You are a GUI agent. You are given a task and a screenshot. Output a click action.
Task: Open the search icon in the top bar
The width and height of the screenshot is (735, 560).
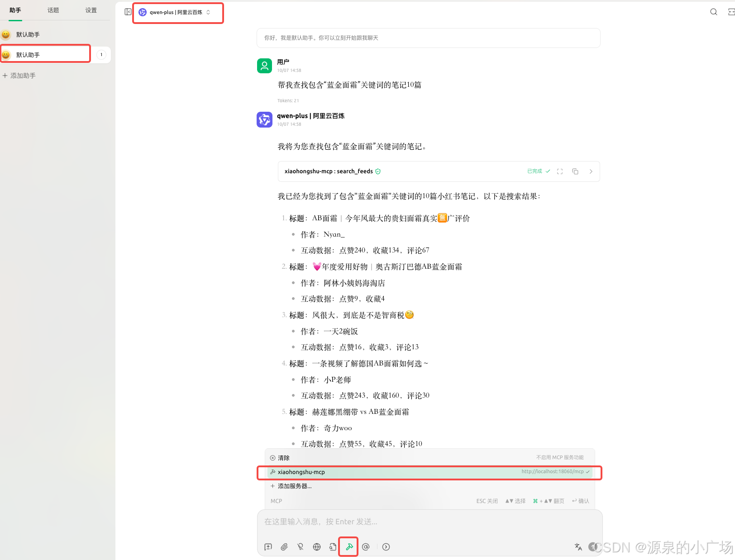click(x=713, y=12)
